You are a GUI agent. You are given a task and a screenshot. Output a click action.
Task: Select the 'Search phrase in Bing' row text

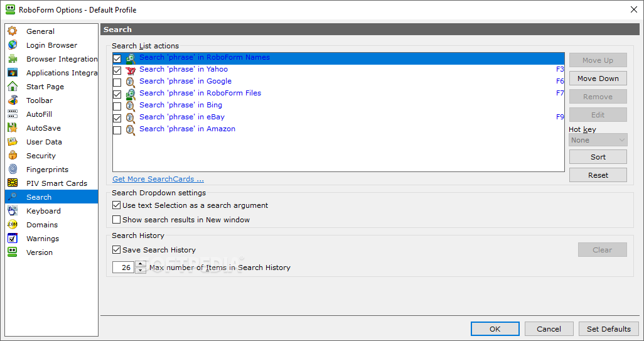pos(181,105)
